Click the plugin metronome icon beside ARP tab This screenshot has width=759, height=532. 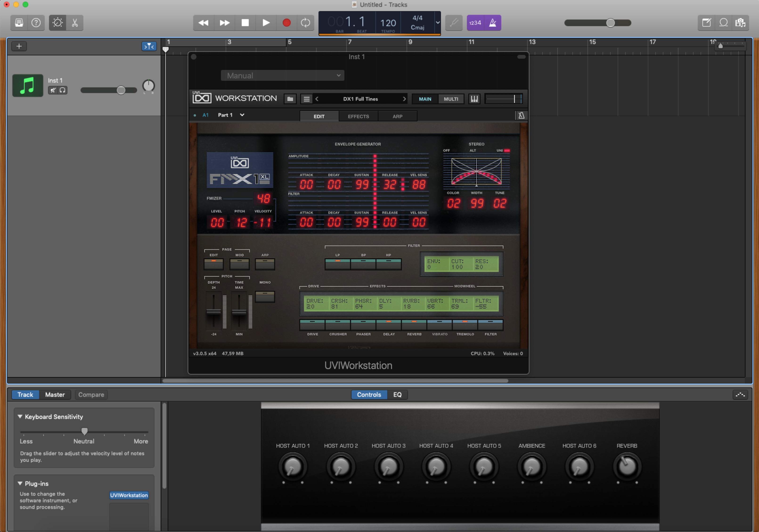tap(521, 115)
